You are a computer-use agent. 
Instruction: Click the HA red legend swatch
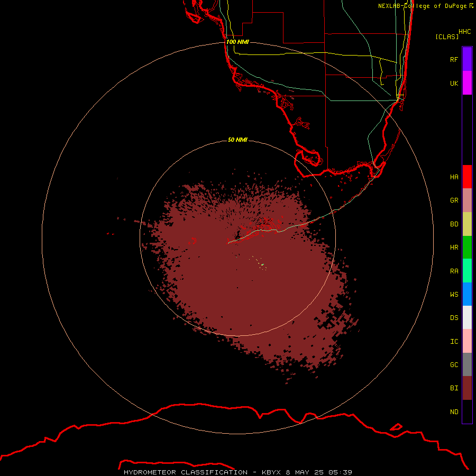[x=467, y=177]
